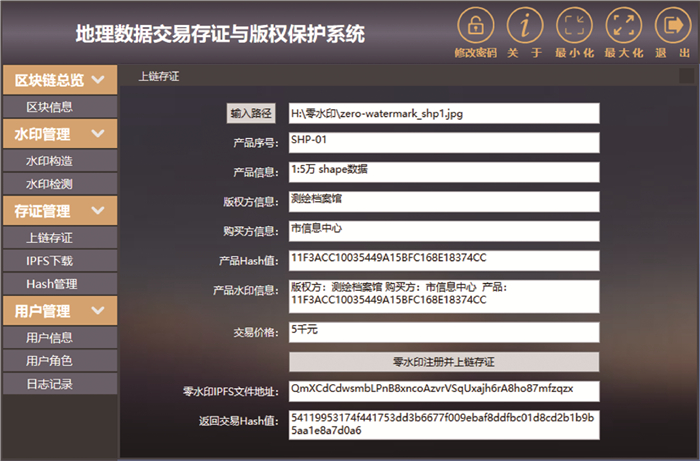The image size is (700, 461).
Task: Collapse the 水印管理 section
Action: coord(97,133)
